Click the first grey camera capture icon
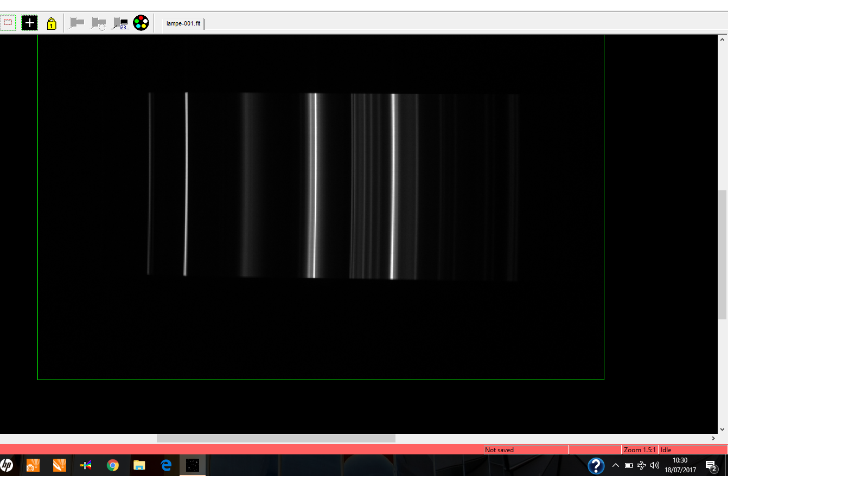Screen dimensions: 868x488 [x=76, y=23]
